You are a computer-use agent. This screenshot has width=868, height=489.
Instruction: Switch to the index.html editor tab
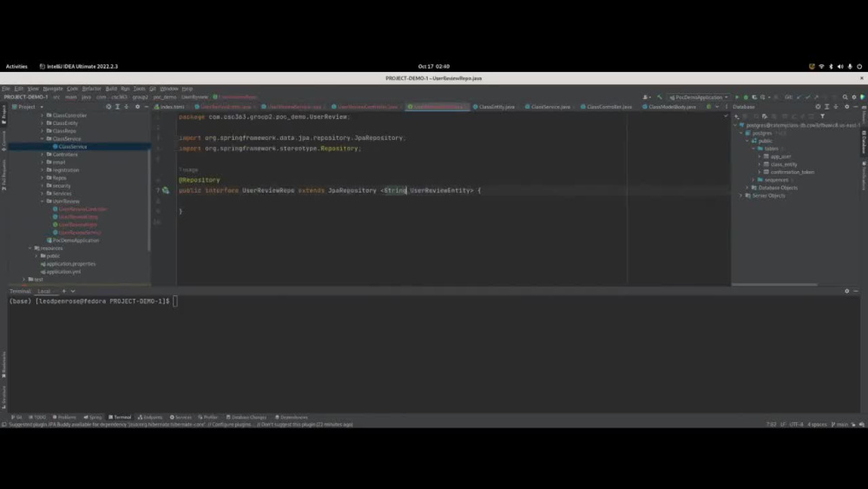(169, 107)
